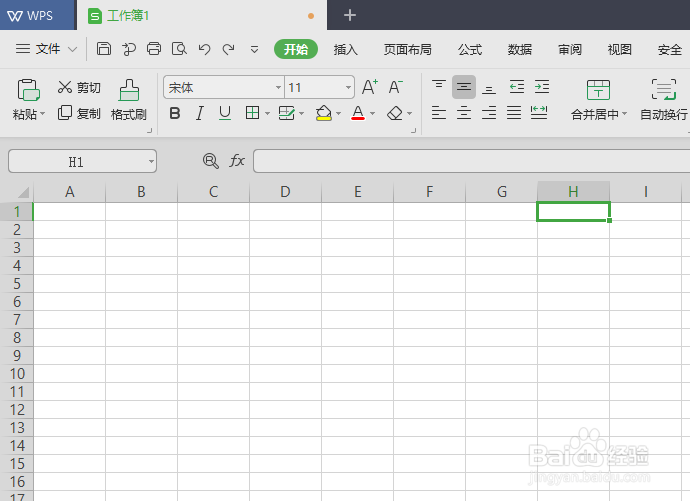Screen dimensions: 690x501
Task: Open the 视图 ribbon tab
Action: point(620,49)
